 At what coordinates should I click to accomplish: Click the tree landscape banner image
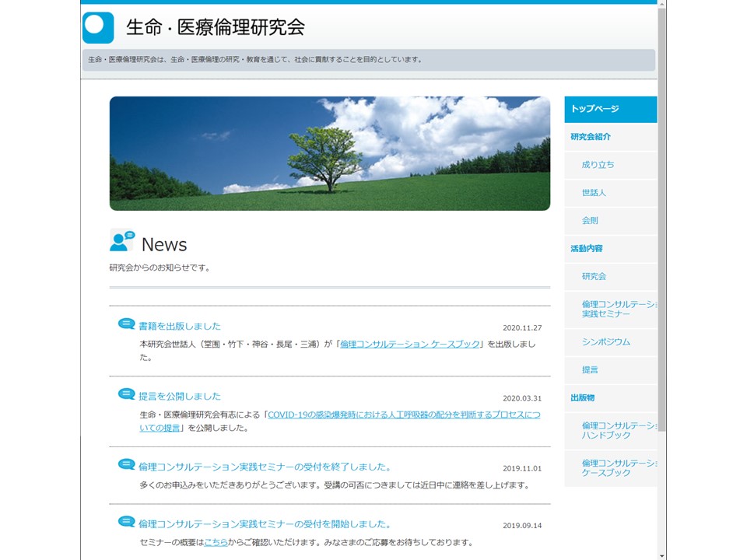tap(329, 153)
